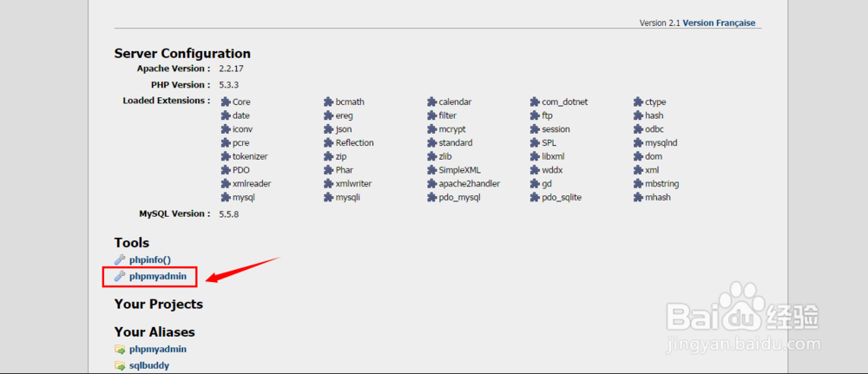868x374 pixels.
Task: Select the gd extension text
Action: click(547, 184)
